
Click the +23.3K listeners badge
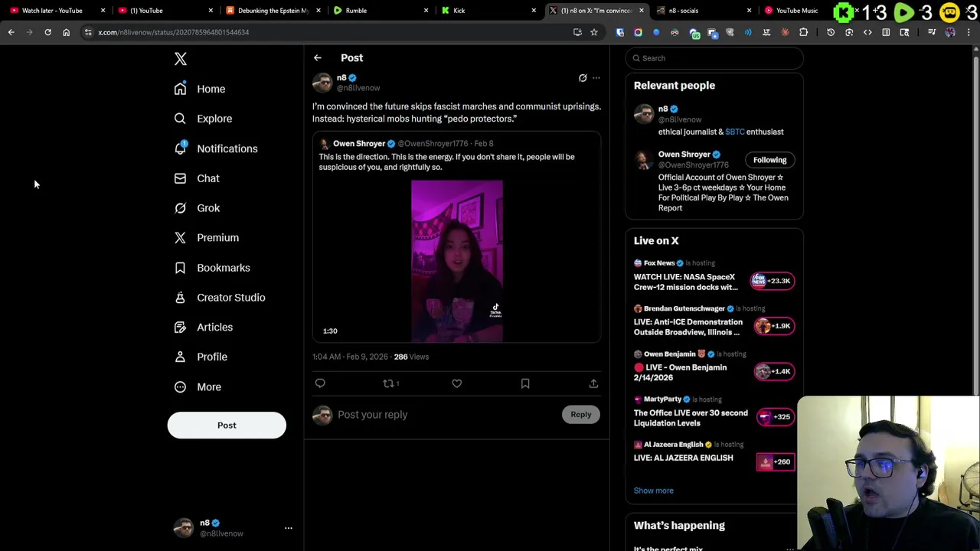point(773,281)
